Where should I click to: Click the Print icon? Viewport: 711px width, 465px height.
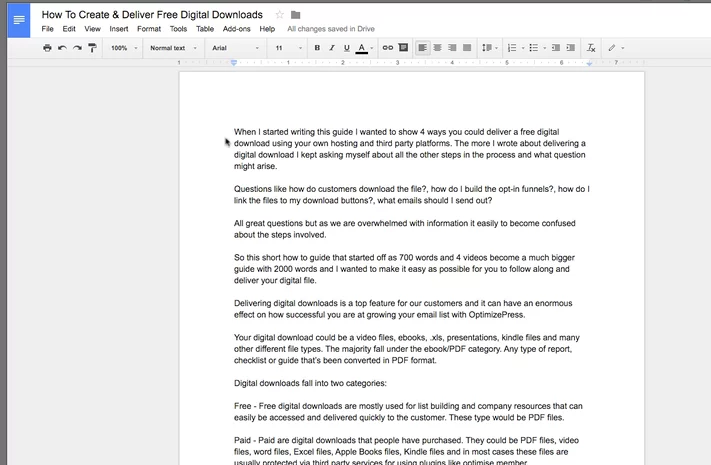pos(47,48)
